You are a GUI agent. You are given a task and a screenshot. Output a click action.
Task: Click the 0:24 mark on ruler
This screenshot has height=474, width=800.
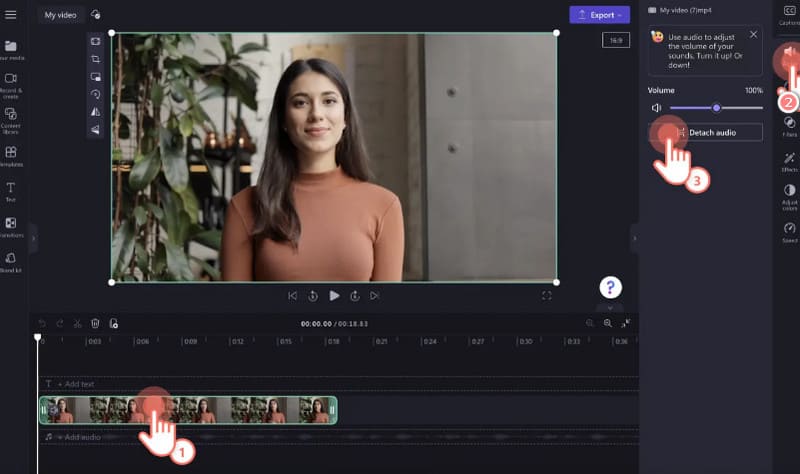click(430, 341)
